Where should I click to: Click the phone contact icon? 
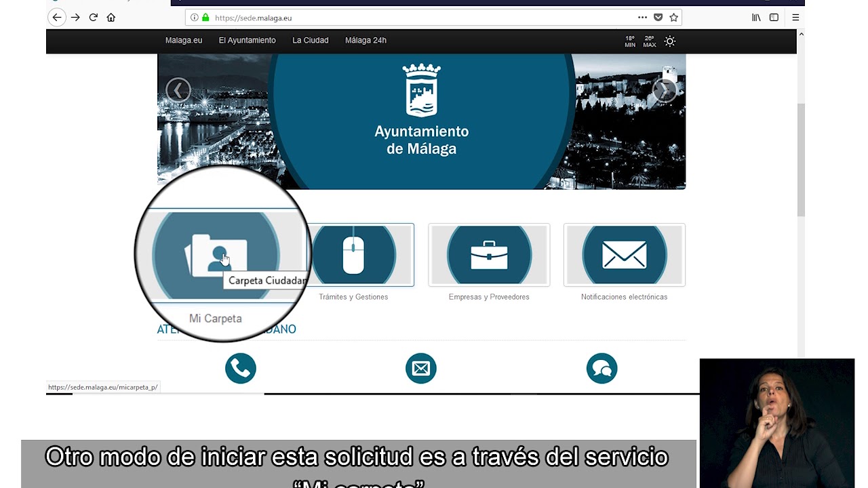[x=241, y=368]
